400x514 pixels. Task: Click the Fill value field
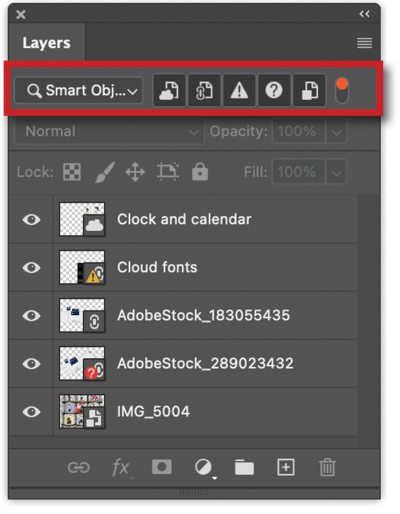pyautogui.click(x=298, y=172)
